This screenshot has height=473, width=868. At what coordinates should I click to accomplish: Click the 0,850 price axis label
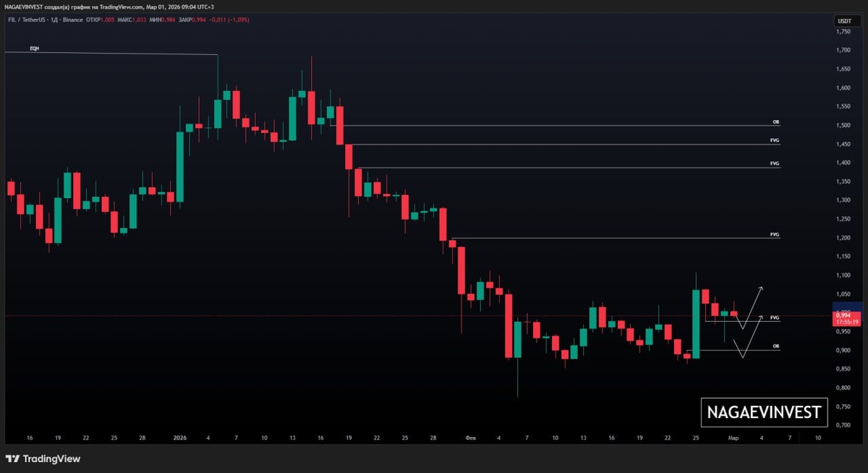[843, 369]
